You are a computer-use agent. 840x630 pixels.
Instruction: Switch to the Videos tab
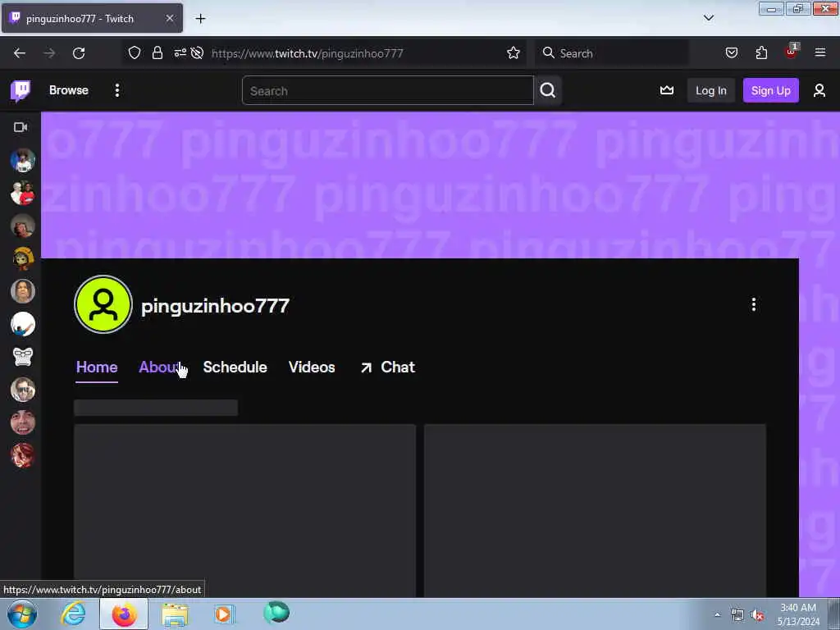312,367
